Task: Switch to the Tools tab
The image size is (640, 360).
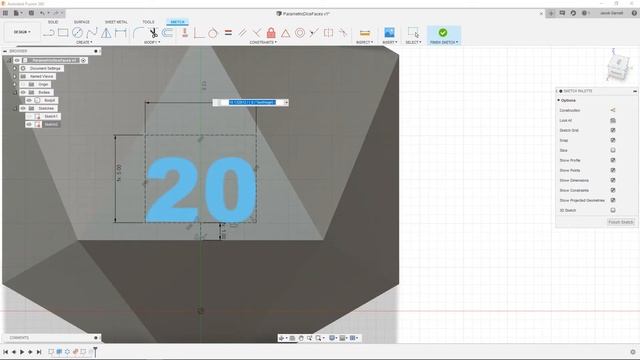Action: tap(148, 22)
